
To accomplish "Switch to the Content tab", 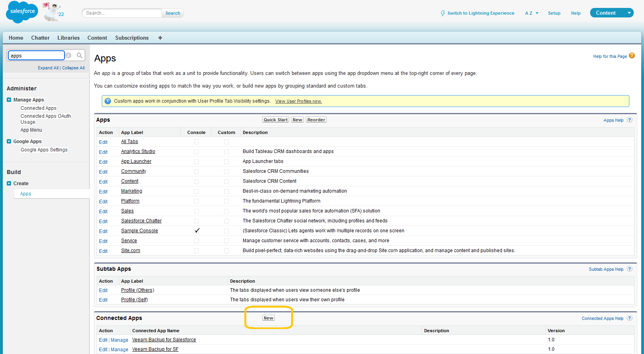I will (97, 38).
